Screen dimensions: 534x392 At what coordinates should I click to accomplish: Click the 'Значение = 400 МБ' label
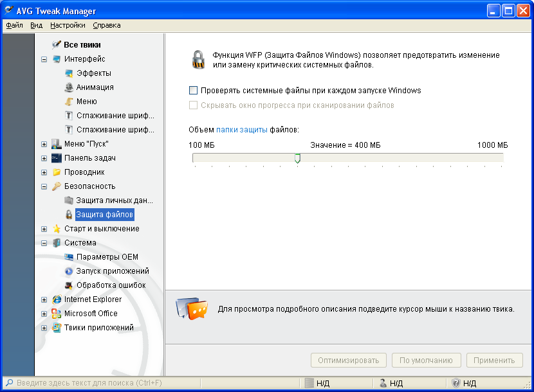[345, 145]
